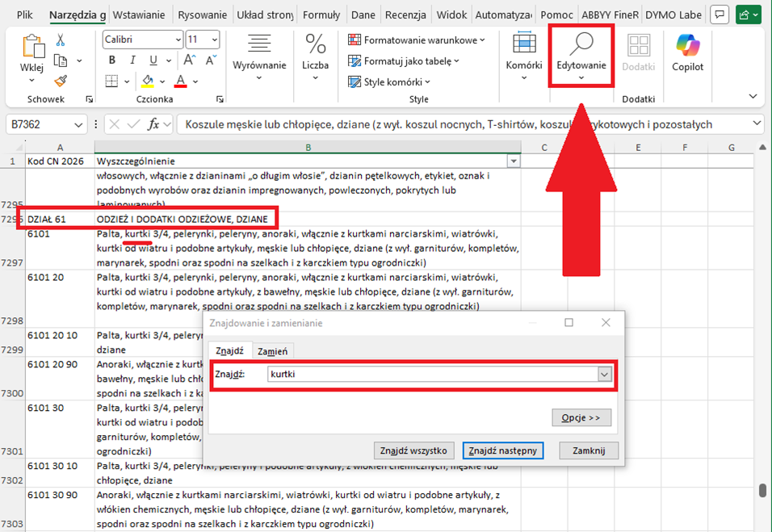This screenshot has height=532, width=772.
Task: Expand the Znajdź search history dropdown
Action: pyautogui.click(x=603, y=375)
